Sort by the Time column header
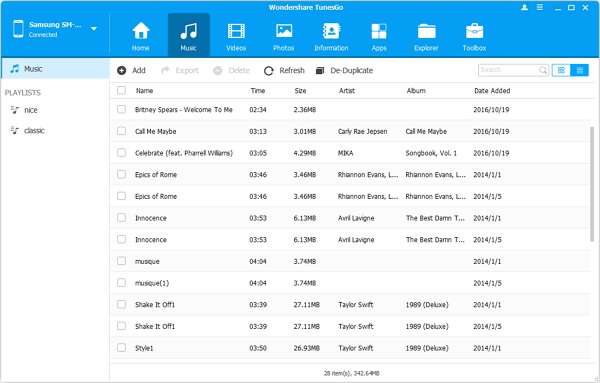The height and width of the screenshot is (383, 600). [258, 91]
